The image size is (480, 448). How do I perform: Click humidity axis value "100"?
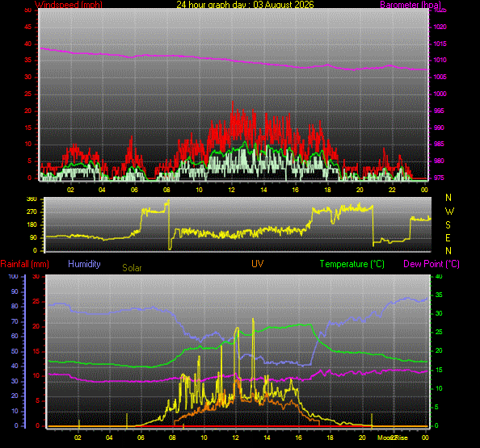(13, 276)
